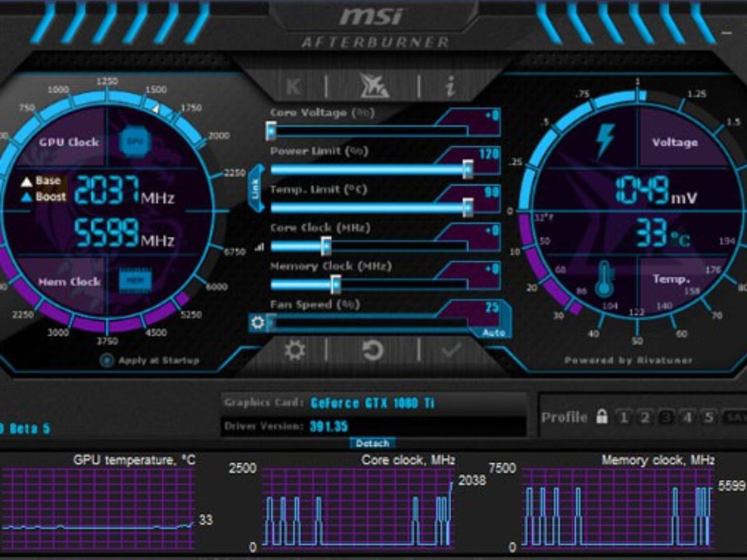Click the Core Clock slider handle
The image size is (747, 560).
326,246
